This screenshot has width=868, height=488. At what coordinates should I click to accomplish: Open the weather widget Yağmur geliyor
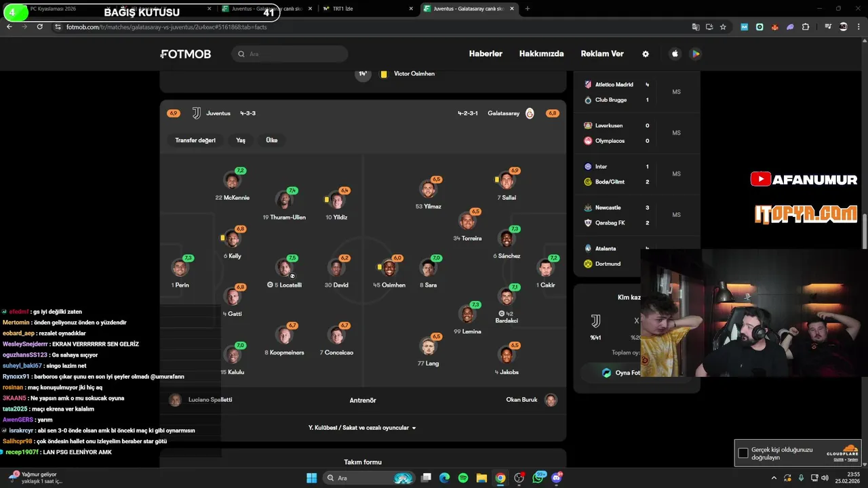pos(35,478)
